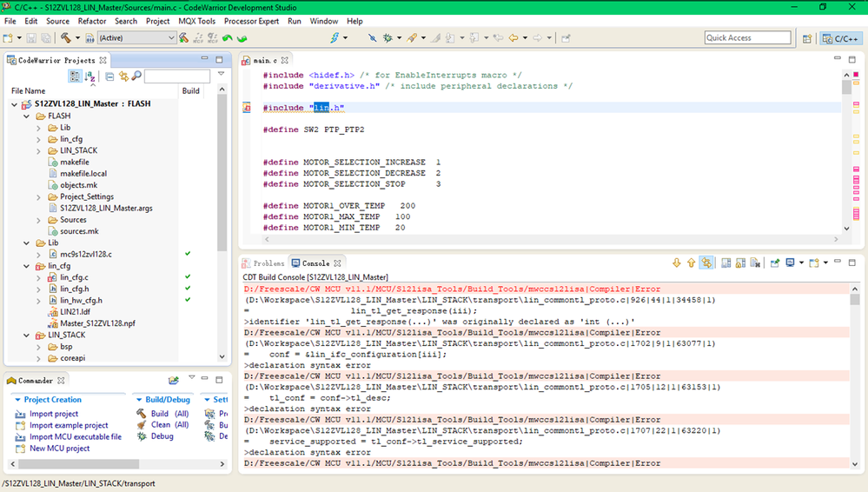The width and height of the screenshot is (868, 492).
Task: Click Import MCU executable file link
Action: pos(76,437)
